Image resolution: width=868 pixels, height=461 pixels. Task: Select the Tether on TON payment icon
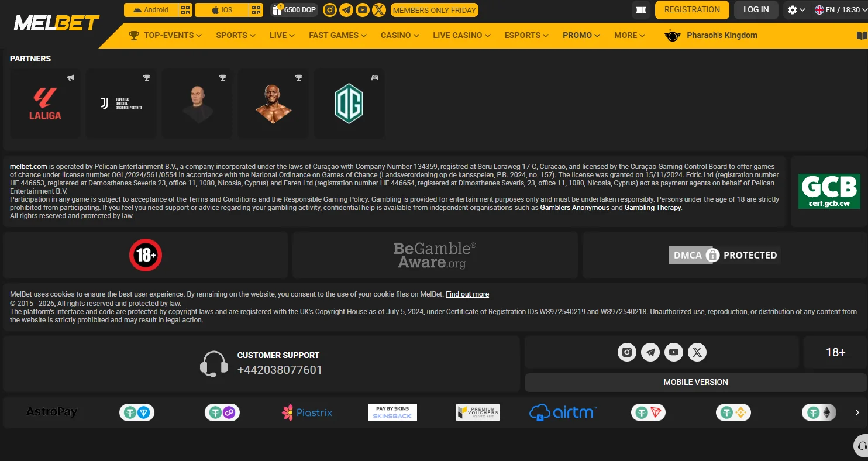[x=137, y=412]
